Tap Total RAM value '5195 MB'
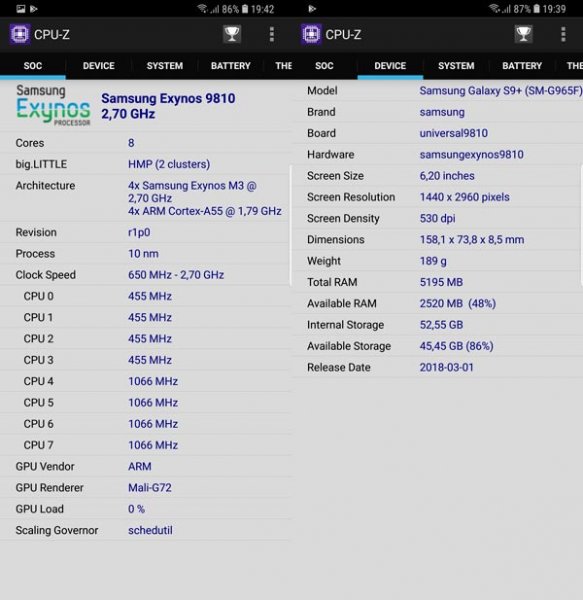The width and height of the screenshot is (583, 600). pyautogui.click(x=441, y=282)
